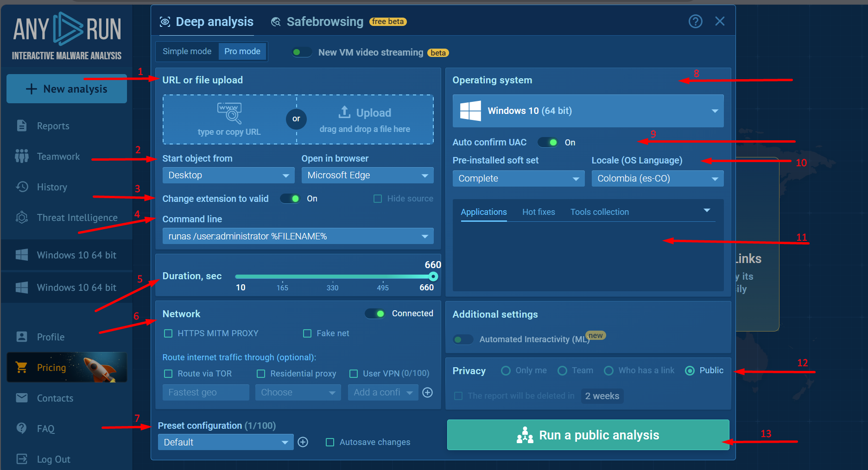The width and height of the screenshot is (868, 470).
Task: Check the HTTPS MITM PROXY checkbox
Action: [x=168, y=333]
